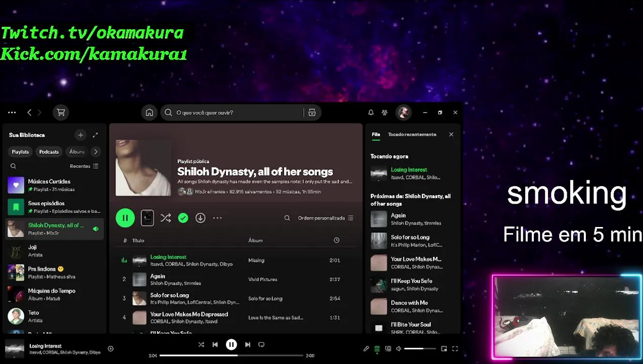Open album link Missing

tap(256, 260)
